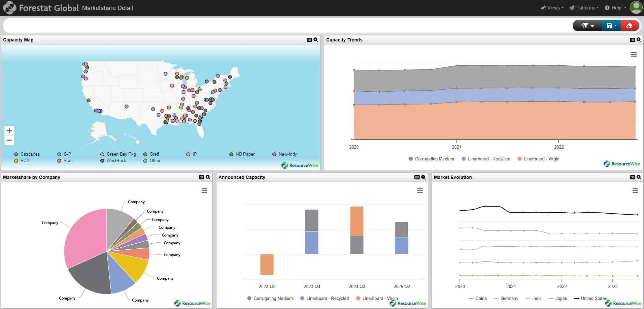Toggle the PCA map legend entry

[22, 161]
